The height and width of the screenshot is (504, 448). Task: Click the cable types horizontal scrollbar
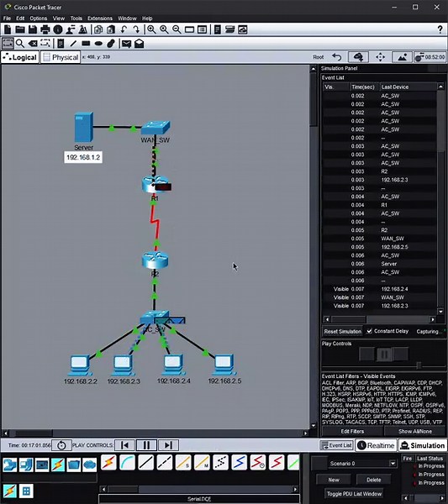coord(199,489)
